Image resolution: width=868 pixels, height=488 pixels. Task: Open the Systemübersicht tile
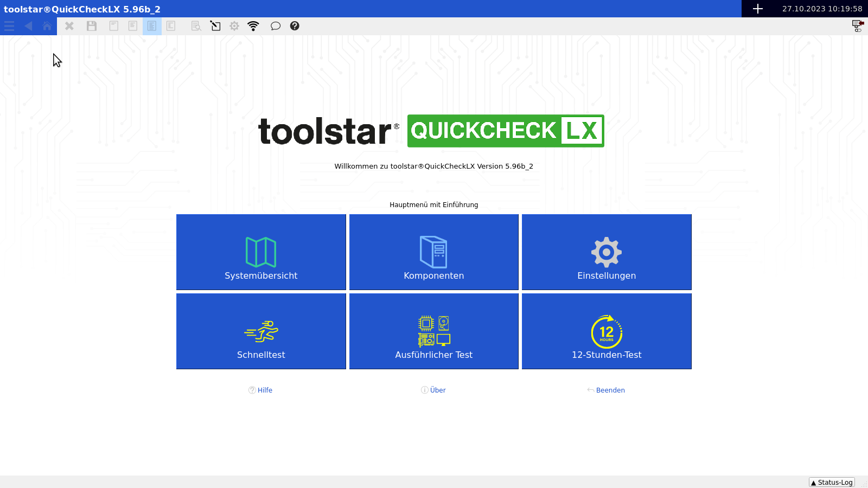(x=261, y=252)
